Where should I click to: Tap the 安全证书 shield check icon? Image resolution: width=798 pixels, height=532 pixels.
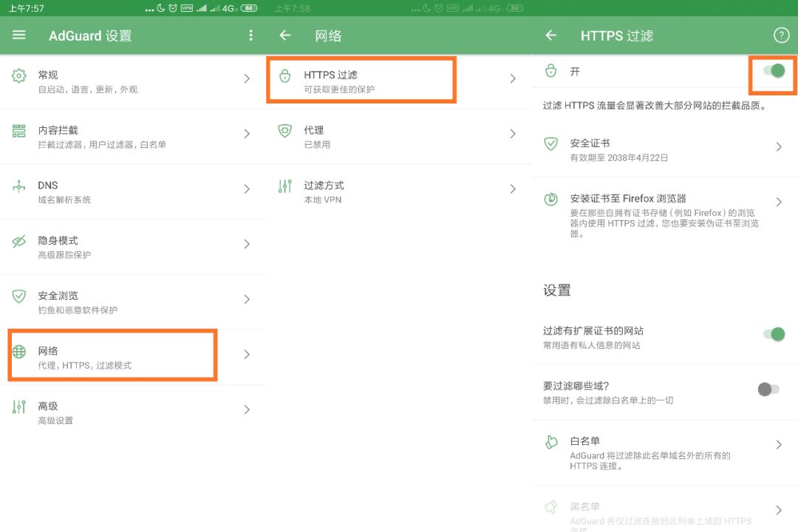click(550, 143)
